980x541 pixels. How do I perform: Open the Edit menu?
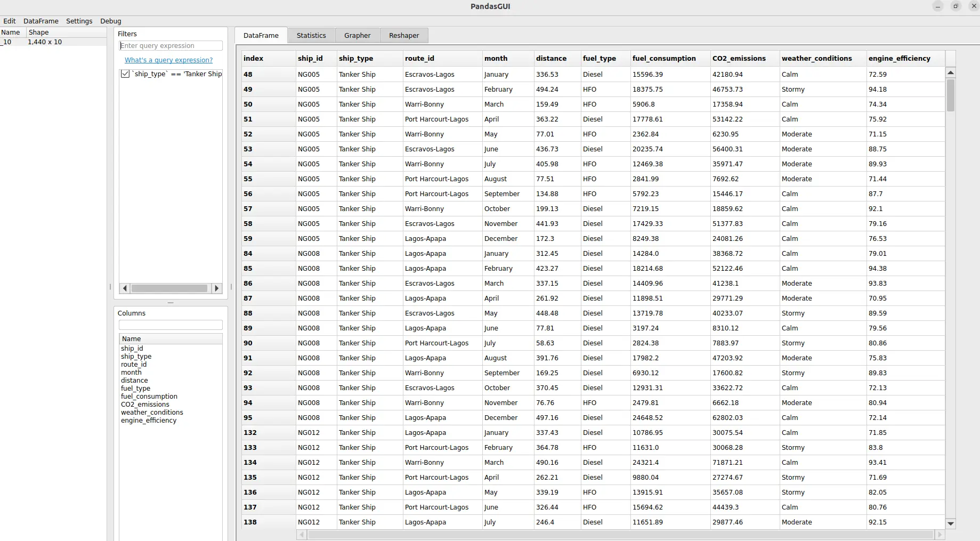(x=10, y=21)
